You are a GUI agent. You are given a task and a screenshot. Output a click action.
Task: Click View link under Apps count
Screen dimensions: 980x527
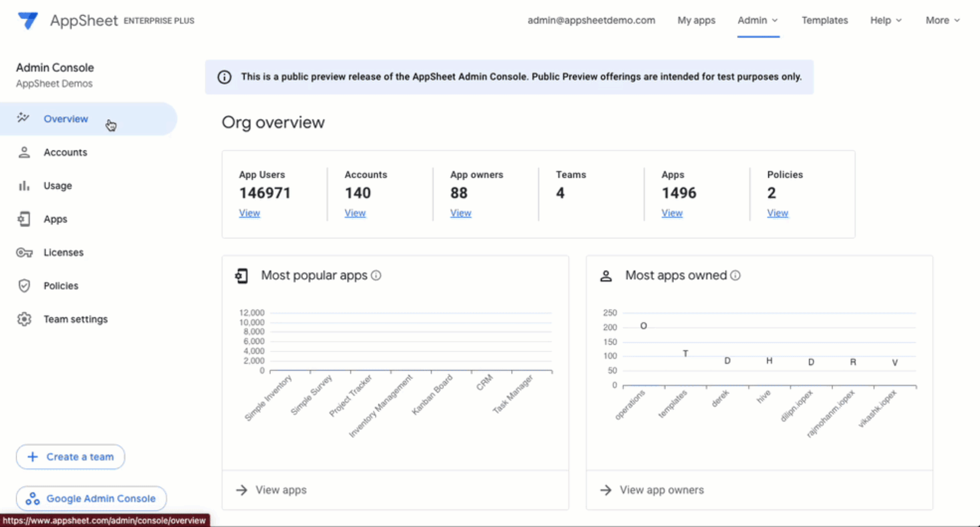(672, 213)
